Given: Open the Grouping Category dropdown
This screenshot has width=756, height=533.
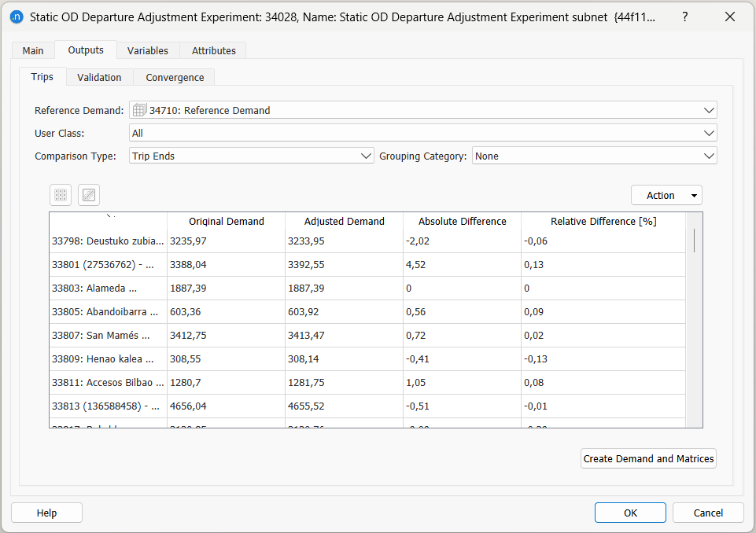Looking at the screenshot, I should 707,156.
